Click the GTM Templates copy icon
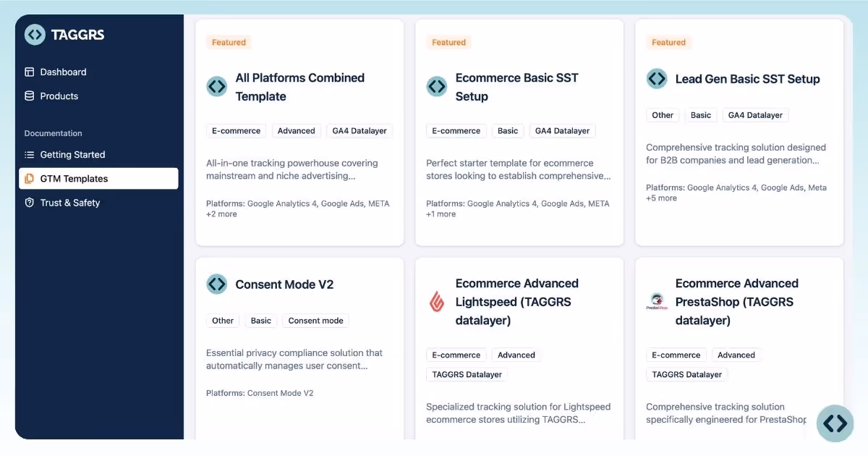Screen dimensions: 868x456 (x=30, y=179)
